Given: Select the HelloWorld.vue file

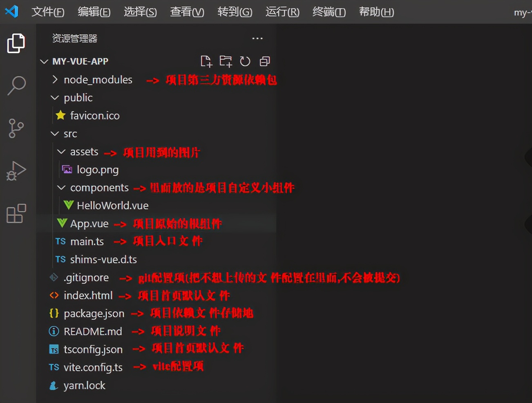Looking at the screenshot, I should (112, 205).
